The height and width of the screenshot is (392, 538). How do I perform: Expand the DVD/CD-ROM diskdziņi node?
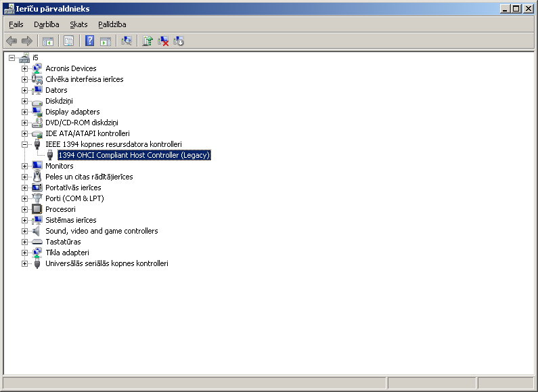25,123
